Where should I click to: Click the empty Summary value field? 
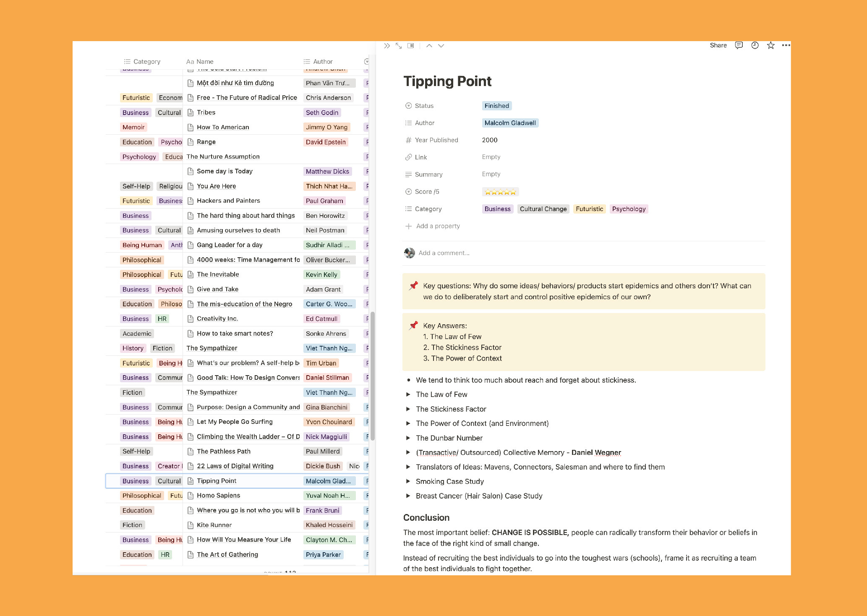click(491, 174)
